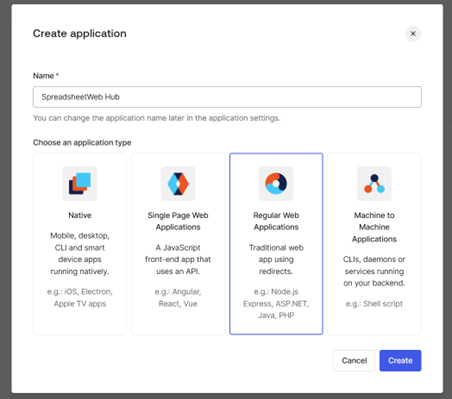Click the 'You can change the application name' hint

[x=157, y=118]
